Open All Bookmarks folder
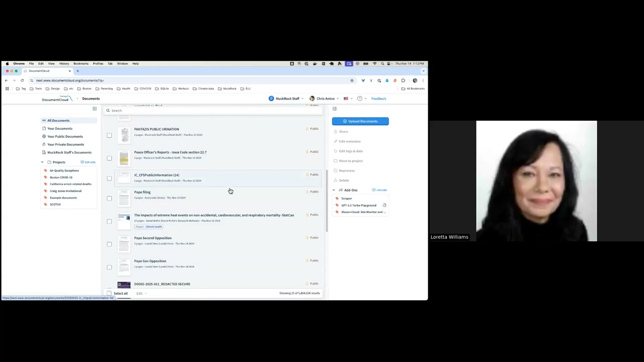 [x=413, y=88]
